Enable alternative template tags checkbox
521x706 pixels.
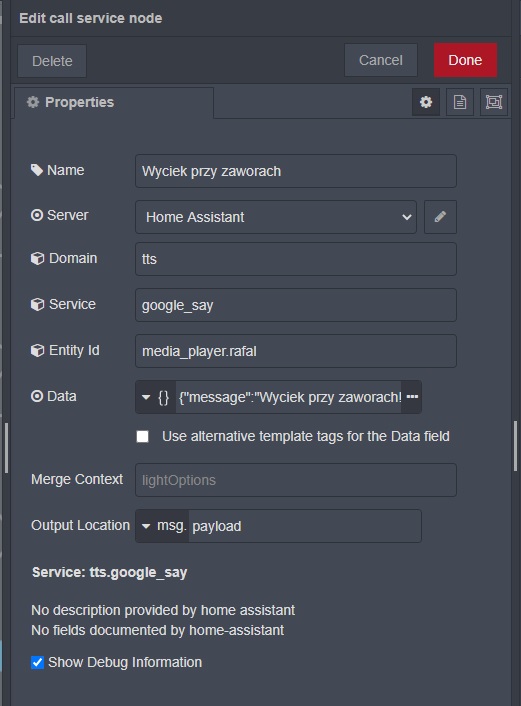pos(142,436)
